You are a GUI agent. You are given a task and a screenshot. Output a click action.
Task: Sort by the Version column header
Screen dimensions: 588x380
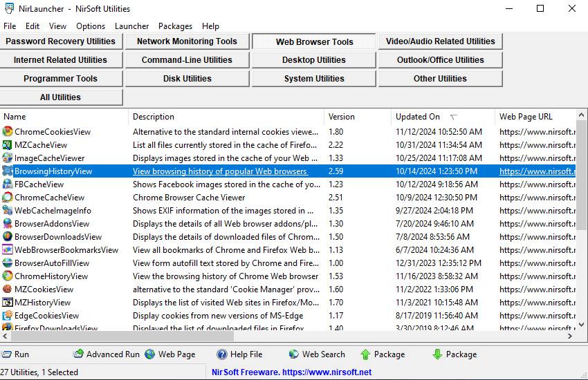(x=358, y=117)
